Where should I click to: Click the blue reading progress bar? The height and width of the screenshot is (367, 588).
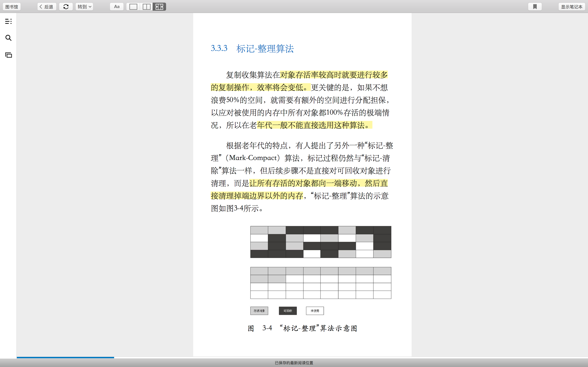(x=65, y=357)
